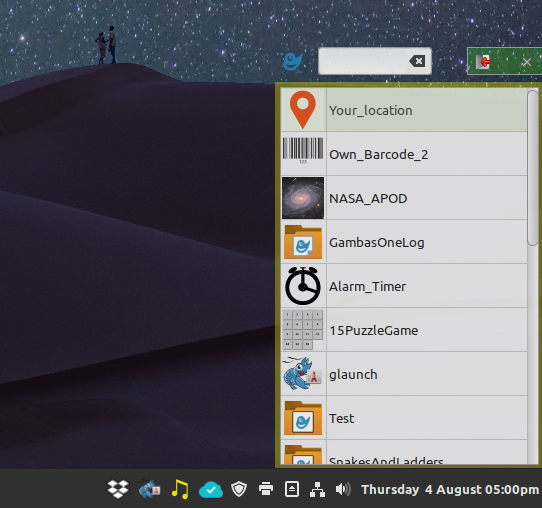
Task: Open the Your_location project entry
Action: point(404,110)
